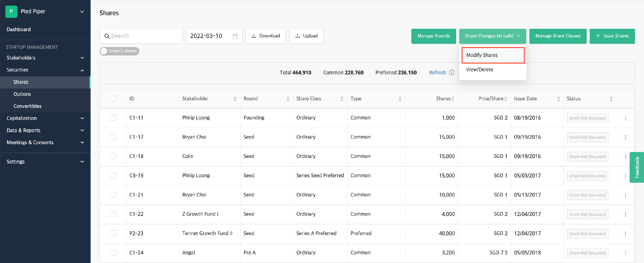Screen dimensions: 644x263
Task: Choose View/Delete from the dropdown
Action: 493,70
